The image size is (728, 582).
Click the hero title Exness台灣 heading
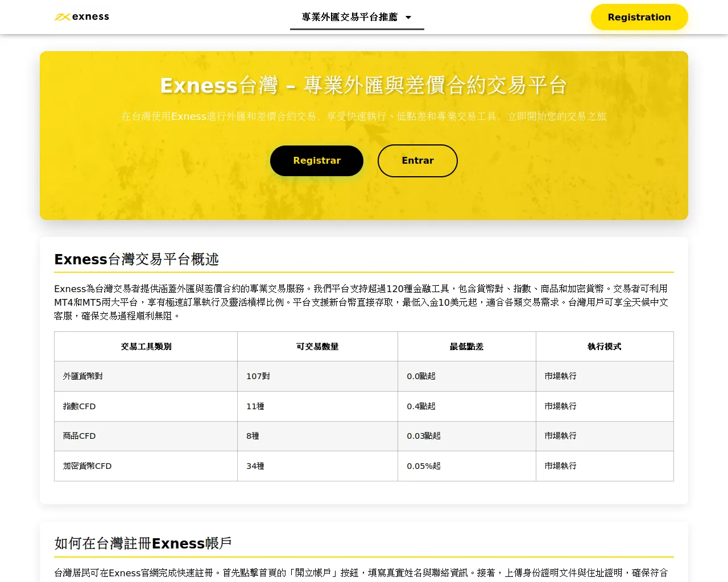(x=363, y=85)
